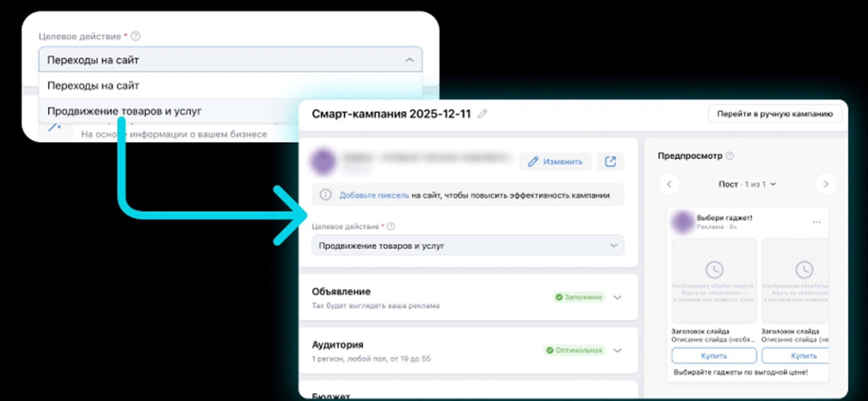868x401 pixels.
Task: Open Продвижение товаров и услуг dropdown field
Action: click(x=467, y=245)
